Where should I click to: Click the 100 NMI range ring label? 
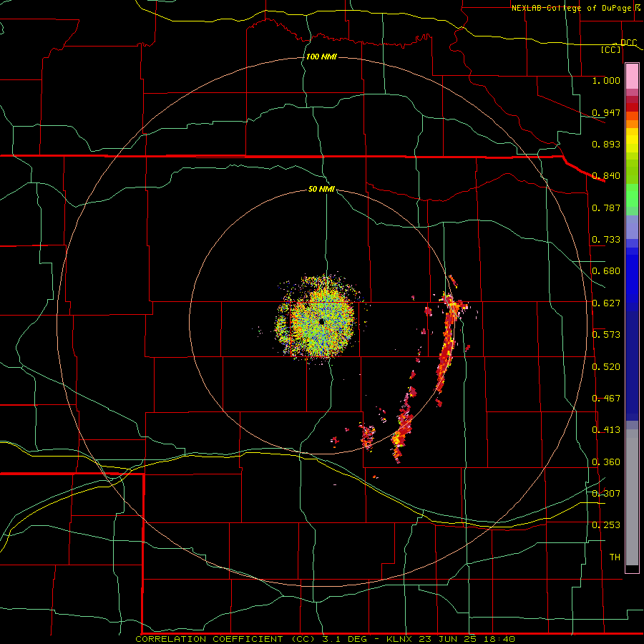point(321,57)
